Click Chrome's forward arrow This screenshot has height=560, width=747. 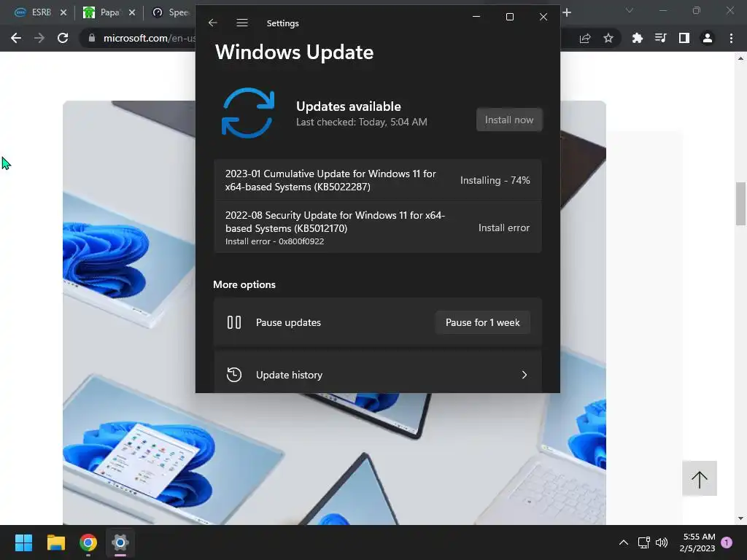tap(39, 38)
